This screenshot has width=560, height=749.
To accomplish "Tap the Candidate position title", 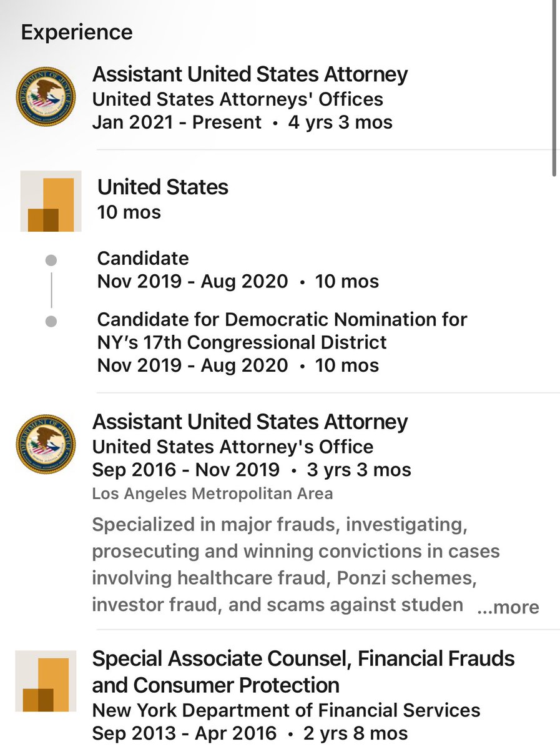I will (143, 258).
